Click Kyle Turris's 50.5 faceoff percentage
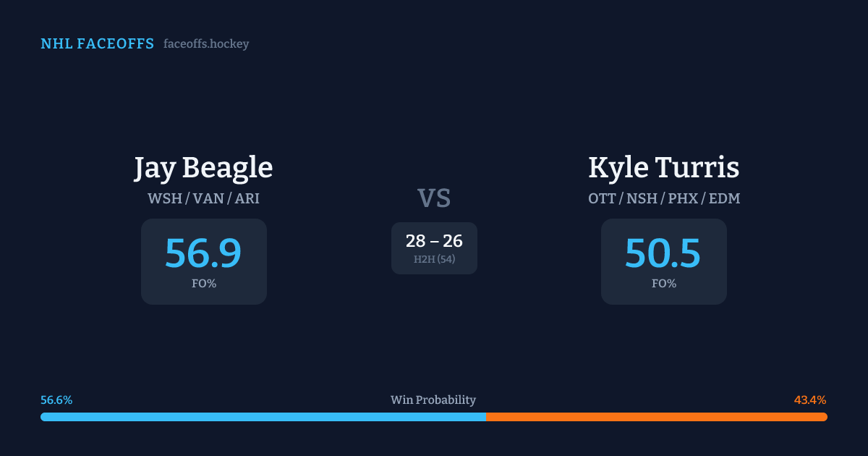868x456 pixels. coord(663,253)
